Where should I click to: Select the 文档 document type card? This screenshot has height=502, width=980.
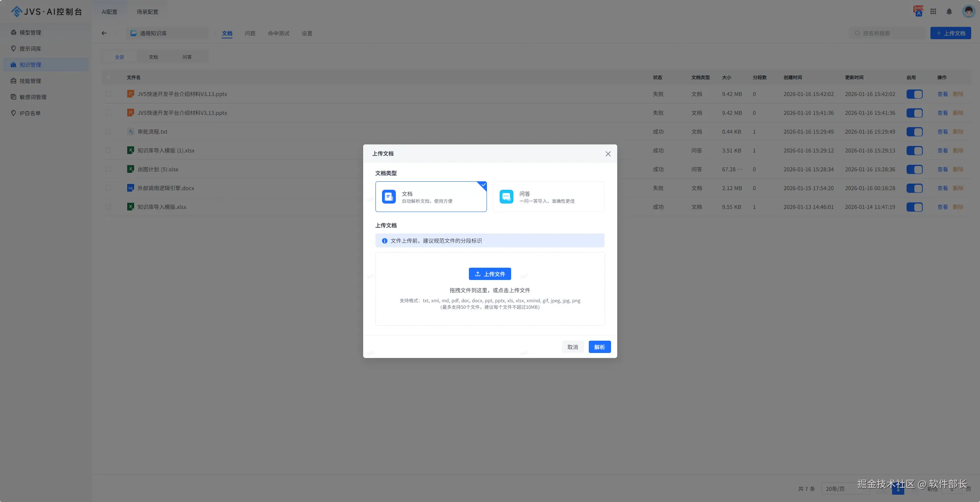pyautogui.click(x=431, y=197)
